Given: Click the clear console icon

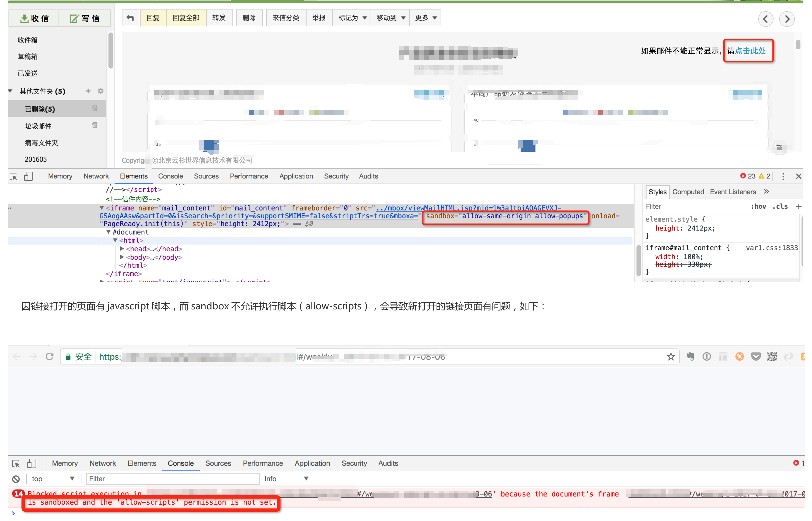Looking at the screenshot, I should point(16,479).
